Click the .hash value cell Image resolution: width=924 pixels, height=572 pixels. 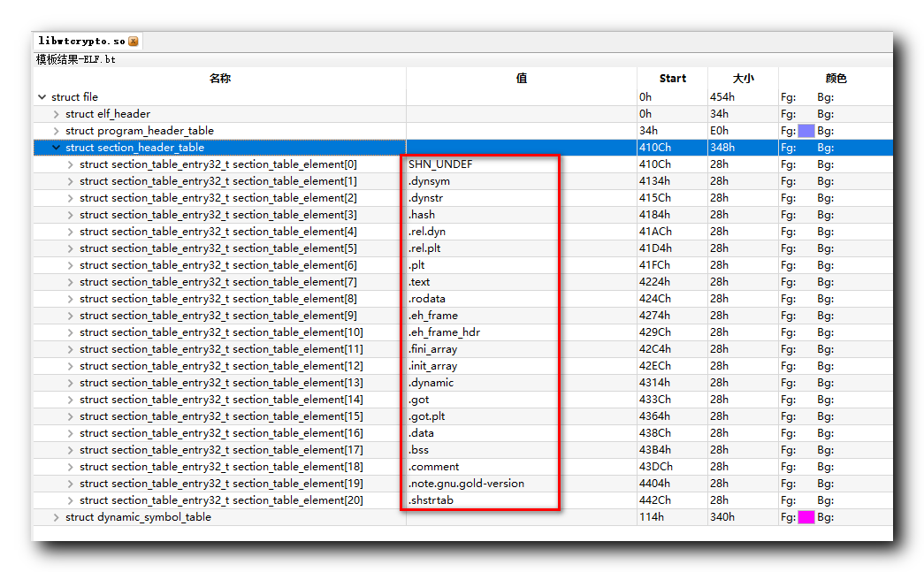522,215
